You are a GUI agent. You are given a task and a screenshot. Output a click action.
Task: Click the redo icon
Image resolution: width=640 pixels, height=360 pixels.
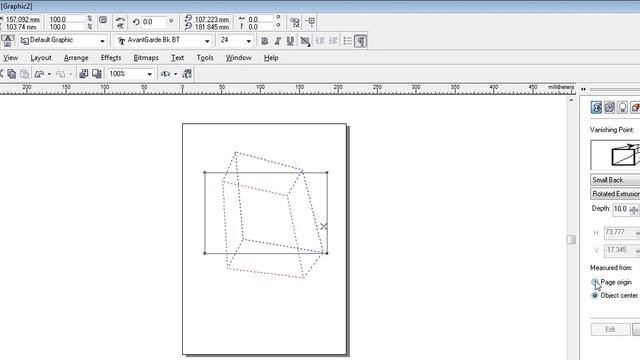(x=60, y=74)
